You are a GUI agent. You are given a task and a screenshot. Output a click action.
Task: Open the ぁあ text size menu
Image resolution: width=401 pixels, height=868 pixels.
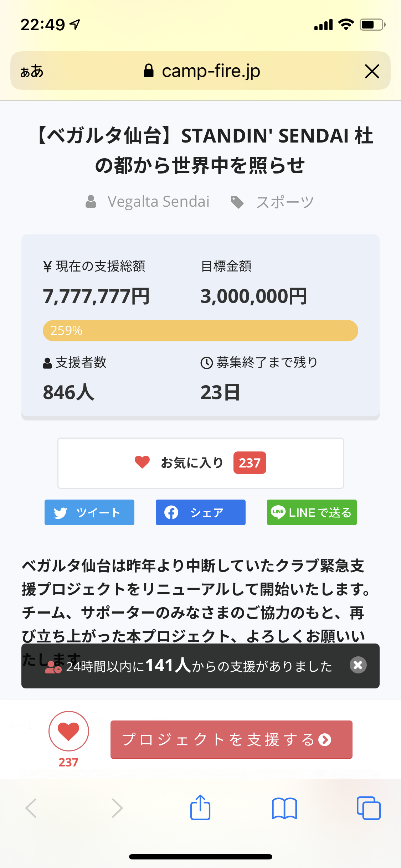(x=32, y=71)
